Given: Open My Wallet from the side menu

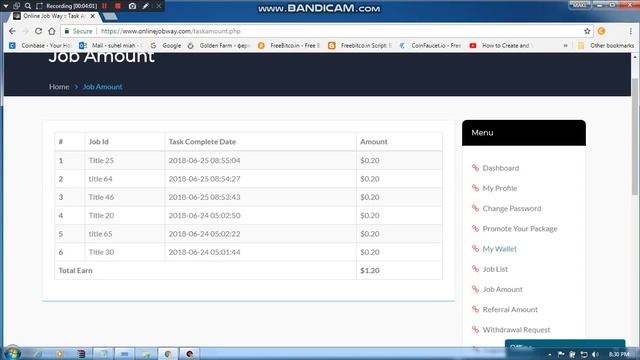Looking at the screenshot, I should pyautogui.click(x=500, y=249).
